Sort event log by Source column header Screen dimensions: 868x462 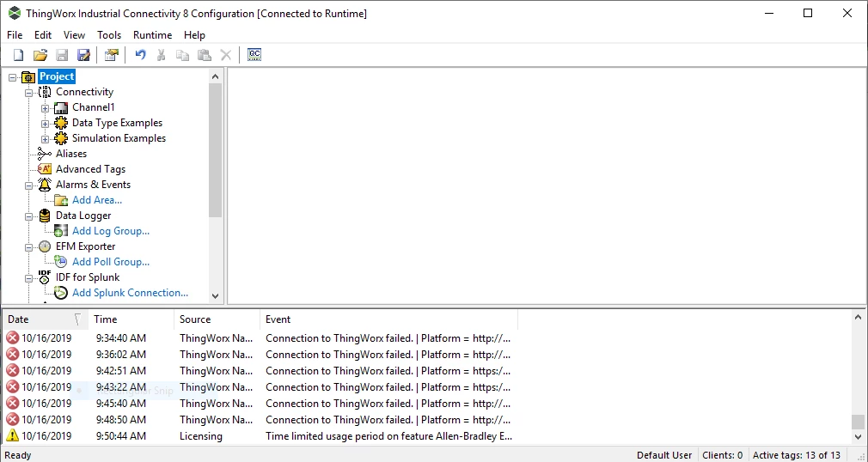217,319
